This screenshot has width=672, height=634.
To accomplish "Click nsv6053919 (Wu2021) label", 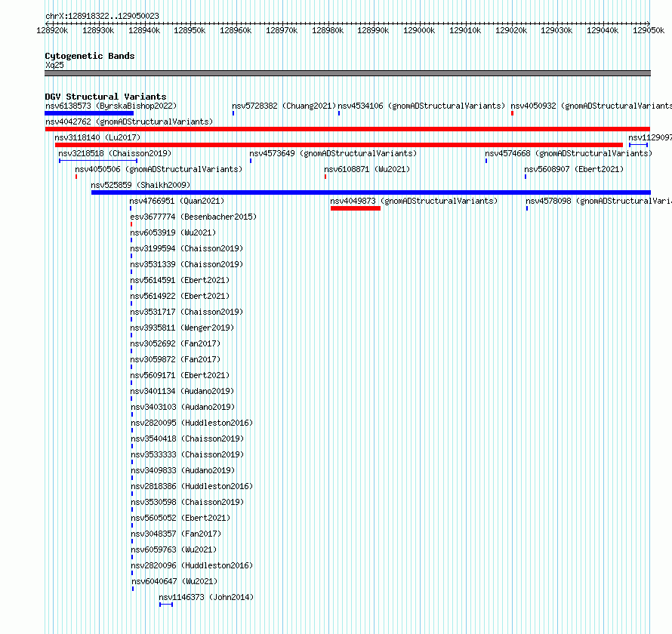I will click(173, 232).
